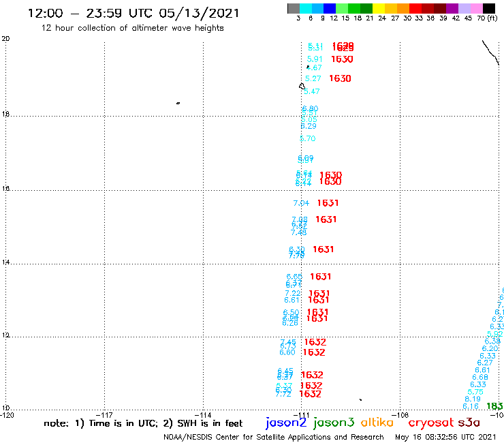Screen dimensions: 504x443
Task: Click the wave height value 7.72
Action: [283, 394]
